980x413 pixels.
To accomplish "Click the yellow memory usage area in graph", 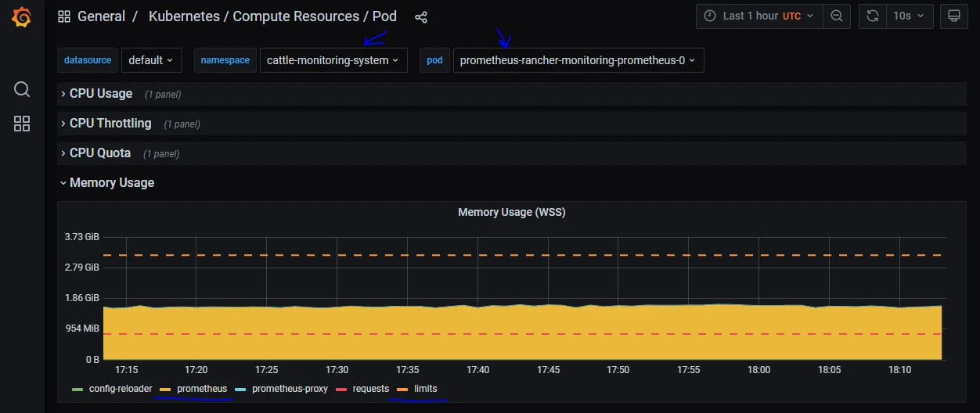I will point(523,332).
